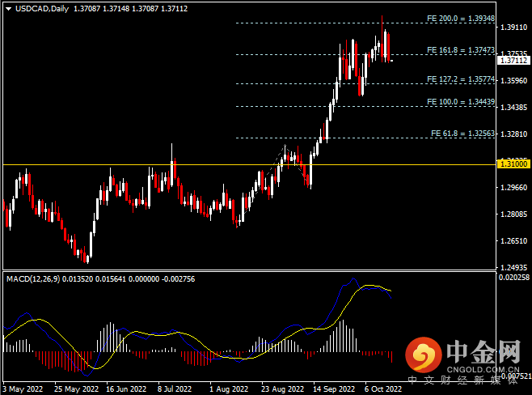This screenshot has width=532, height=395.
Task: Click the current price tag 1.37112
Action: click(513, 61)
